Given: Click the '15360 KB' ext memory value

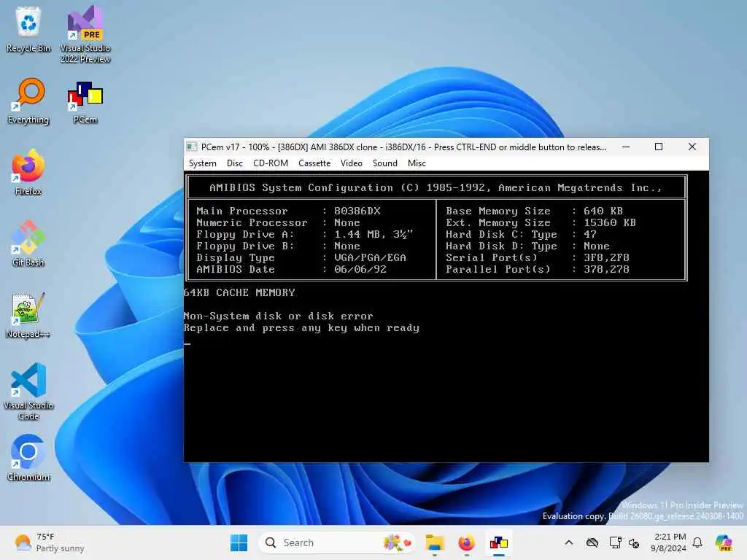Looking at the screenshot, I should click(x=610, y=223).
